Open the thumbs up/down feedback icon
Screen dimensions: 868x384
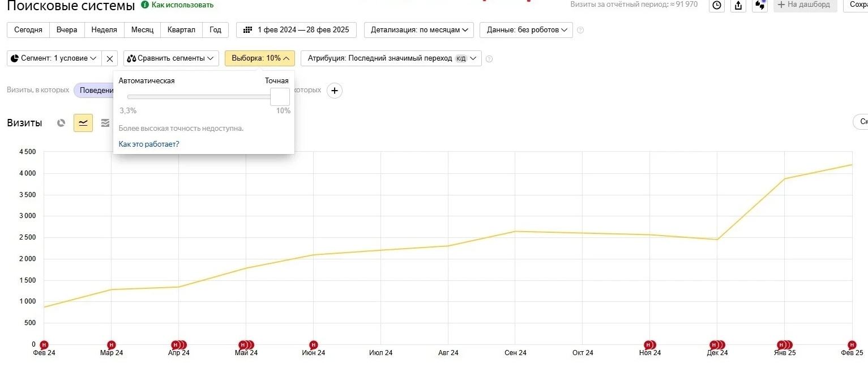(760, 5)
